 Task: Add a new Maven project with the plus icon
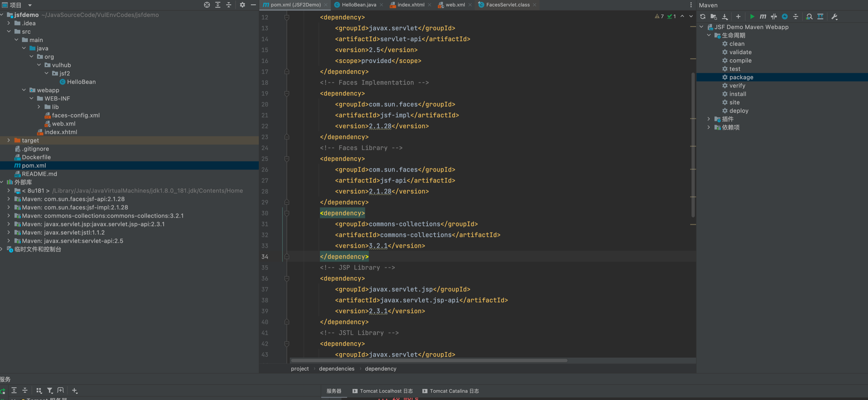(738, 17)
